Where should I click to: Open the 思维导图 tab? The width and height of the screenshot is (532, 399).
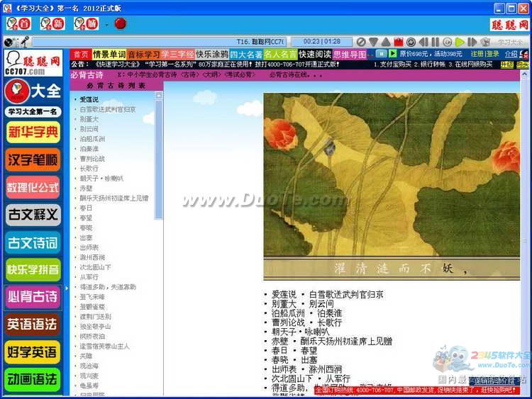pyautogui.click(x=350, y=55)
